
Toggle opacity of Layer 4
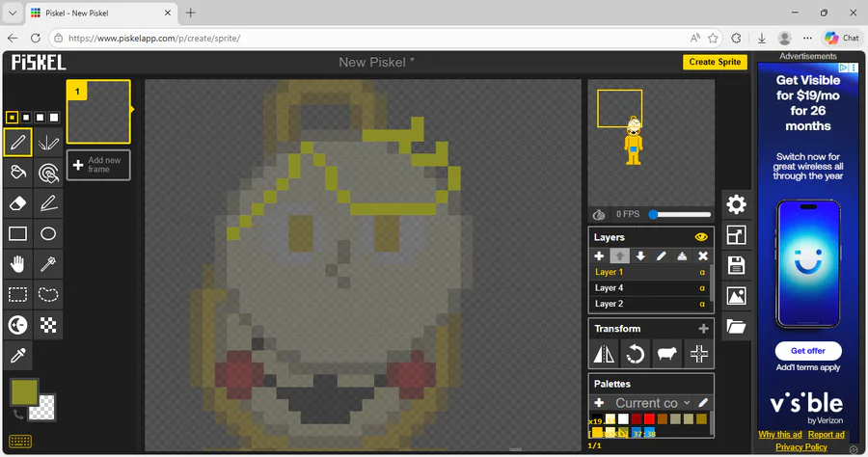tap(702, 287)
